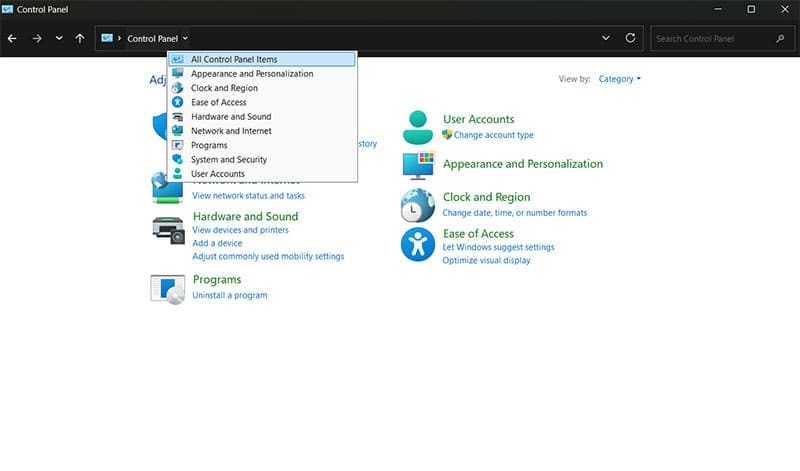Open Ease of Access heading in main panel

(x=478, y=234)
